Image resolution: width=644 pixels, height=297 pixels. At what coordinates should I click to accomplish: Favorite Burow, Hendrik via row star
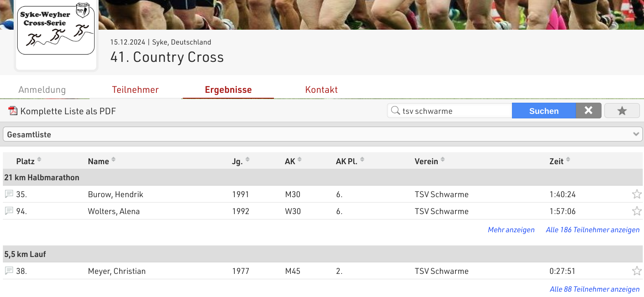click(637, 194)
